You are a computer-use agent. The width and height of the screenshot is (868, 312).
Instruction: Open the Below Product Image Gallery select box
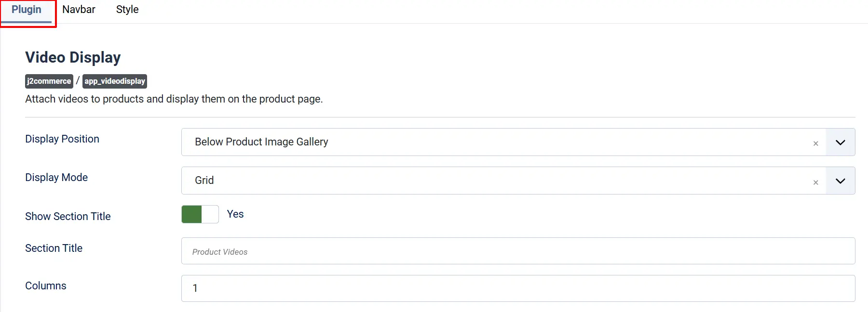click(503, 142)
